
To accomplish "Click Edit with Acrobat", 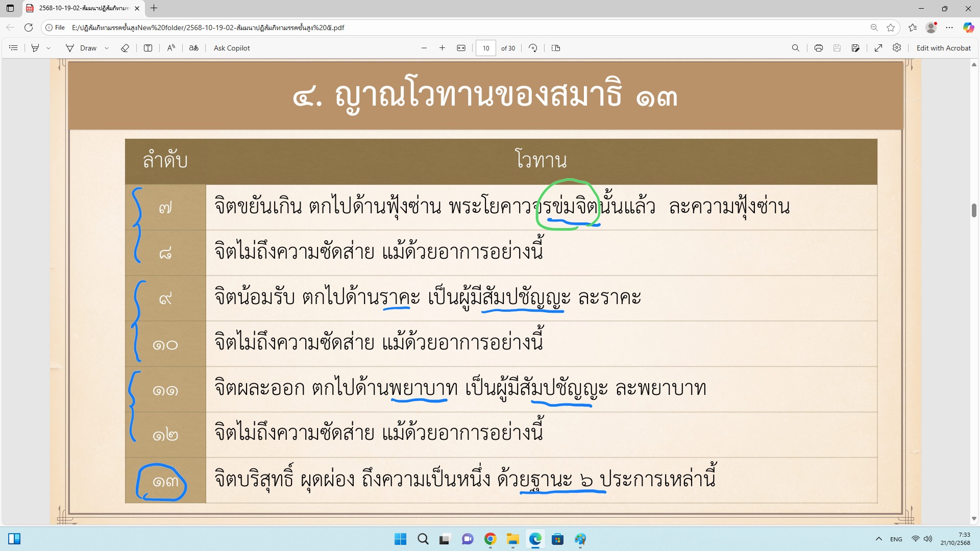I will [943, 48].
